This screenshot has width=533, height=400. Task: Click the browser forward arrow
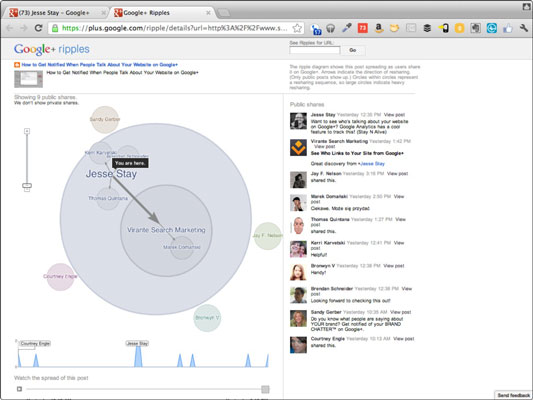point(23,28)
